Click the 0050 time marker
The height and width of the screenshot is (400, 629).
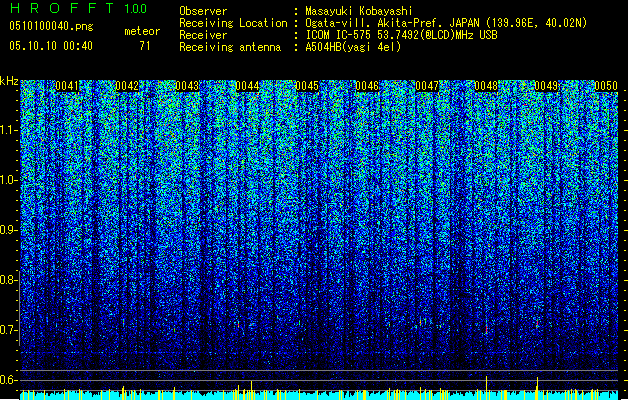pos(606,86)
